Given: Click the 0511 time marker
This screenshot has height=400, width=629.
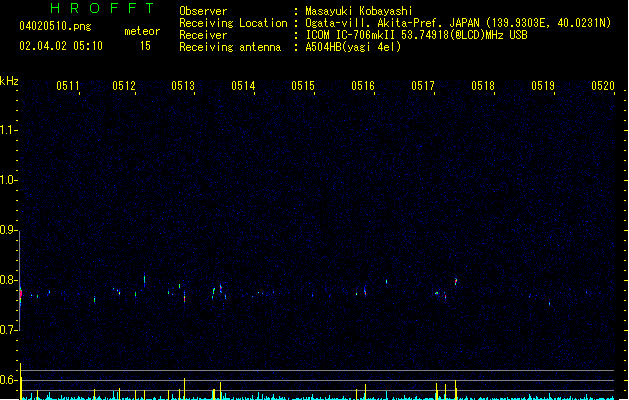Looking at the screenshot, I should (x=68, y=86).
